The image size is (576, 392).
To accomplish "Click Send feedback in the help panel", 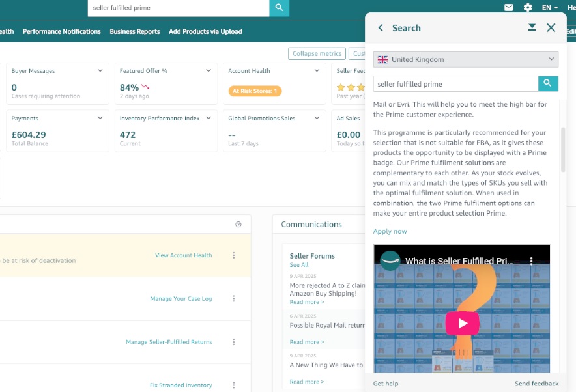I will 536,383.
